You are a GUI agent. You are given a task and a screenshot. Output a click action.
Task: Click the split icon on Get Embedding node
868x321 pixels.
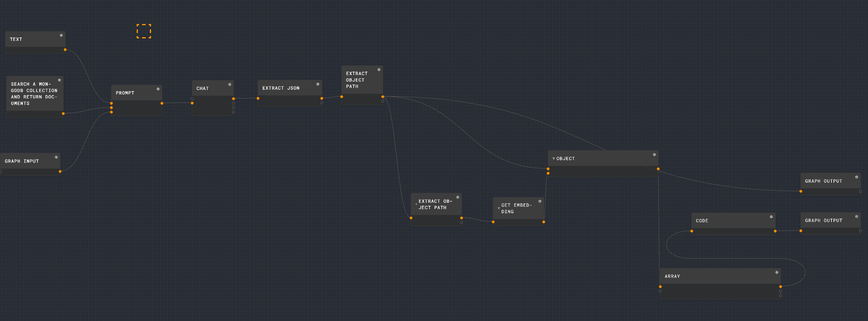[498, 208]
